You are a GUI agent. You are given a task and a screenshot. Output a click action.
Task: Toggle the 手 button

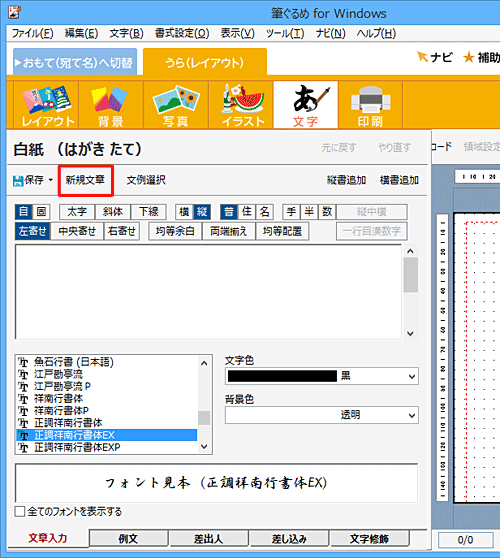pyautogui.click(x=291, y=212)
